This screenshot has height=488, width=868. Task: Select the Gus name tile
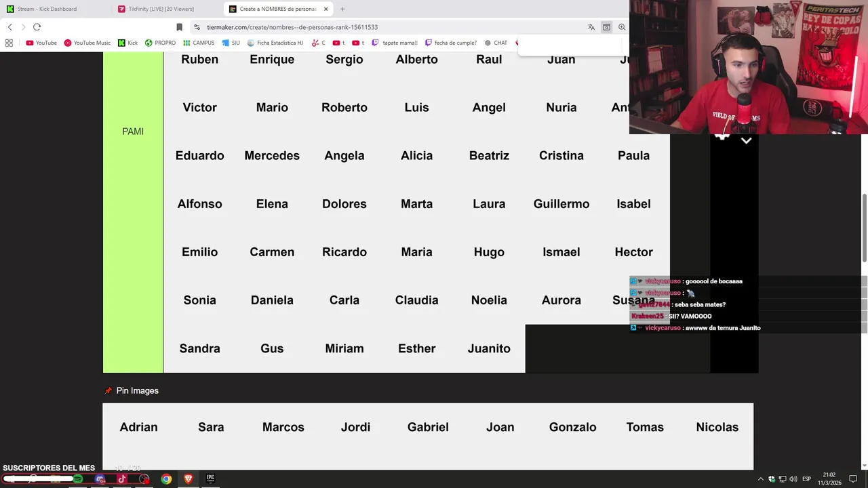272,348
